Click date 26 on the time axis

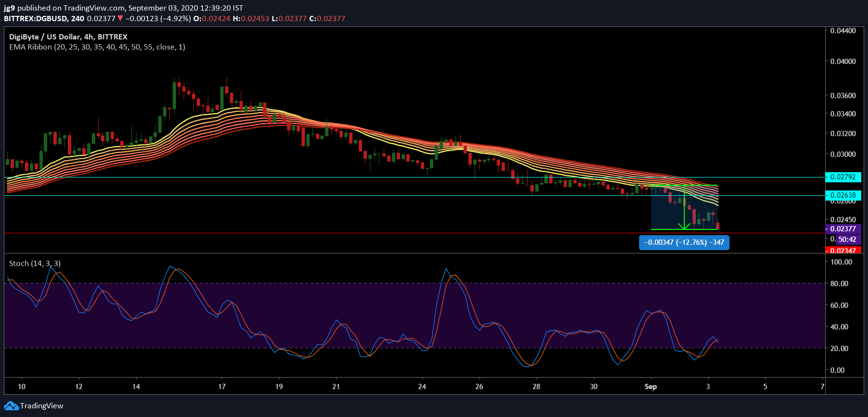(x=479, y=387)
